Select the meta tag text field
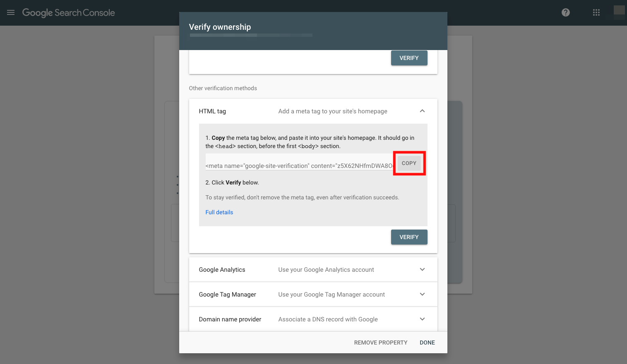 [299, 165]
